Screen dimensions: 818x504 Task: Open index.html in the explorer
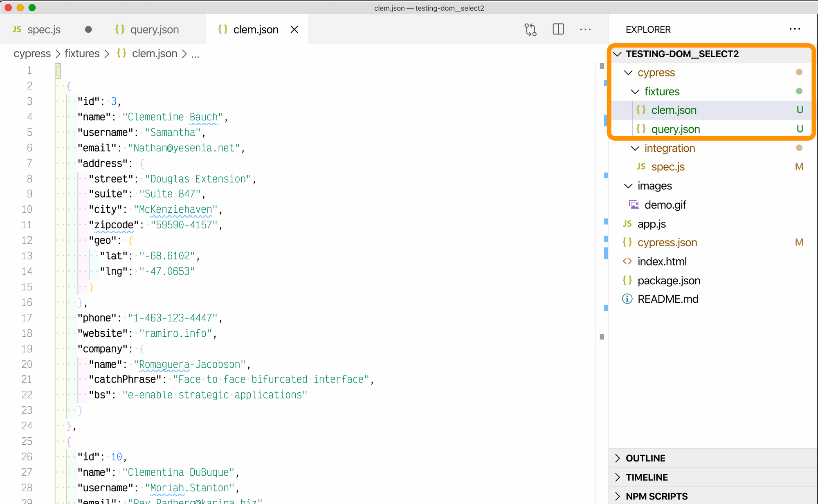662,261
